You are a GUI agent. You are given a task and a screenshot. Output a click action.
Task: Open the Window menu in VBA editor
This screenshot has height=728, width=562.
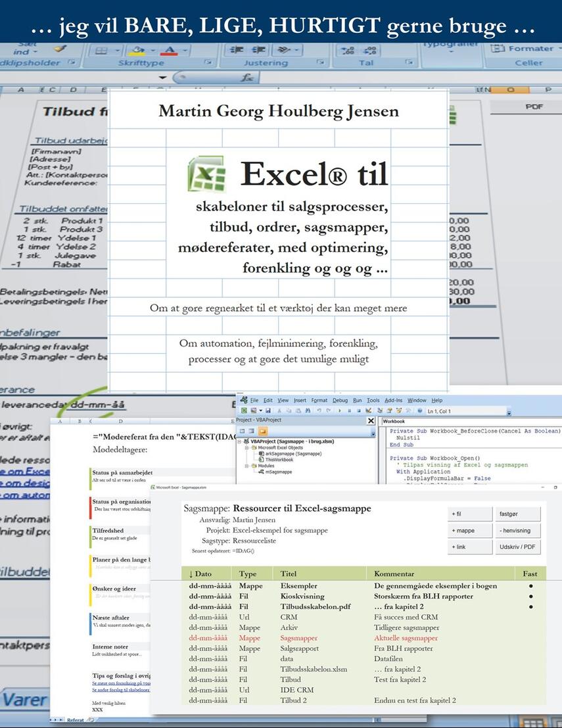pyautogui.click(x=417, y=400)
